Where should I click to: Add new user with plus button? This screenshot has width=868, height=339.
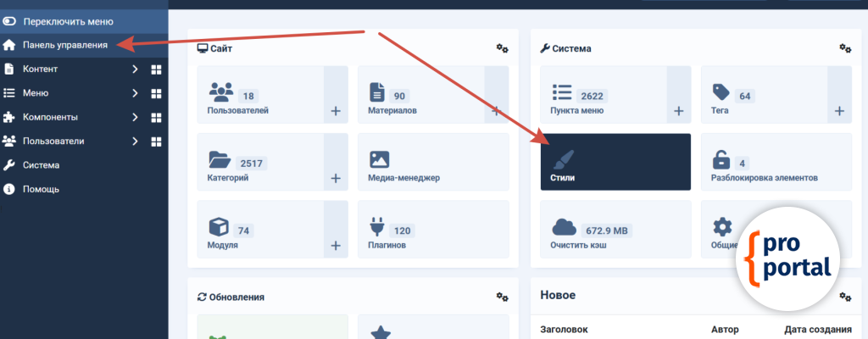click(336, 111)
